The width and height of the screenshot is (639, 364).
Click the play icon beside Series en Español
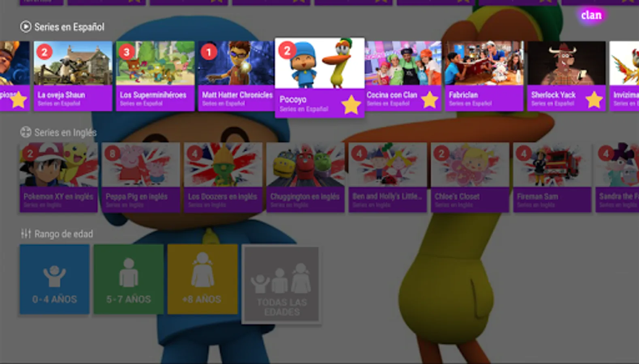[26, 27]
